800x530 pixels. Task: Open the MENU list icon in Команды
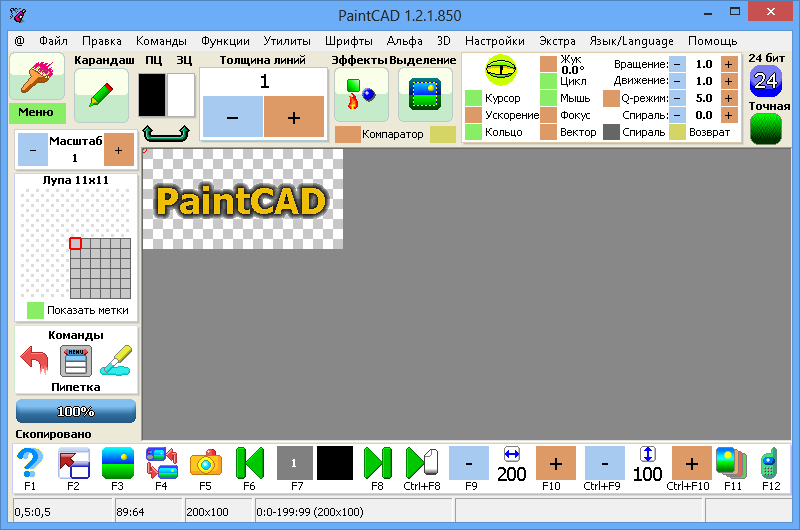tap(76, 361)
